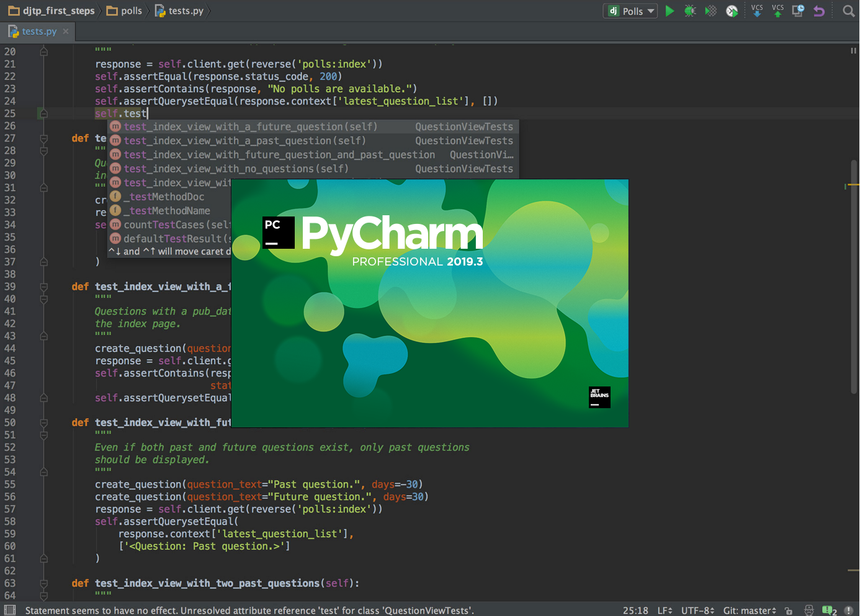Viewport: 860px width, 616px height.
Task: Click assertQuerysetEqual on line 58
Action: point(179,522)
